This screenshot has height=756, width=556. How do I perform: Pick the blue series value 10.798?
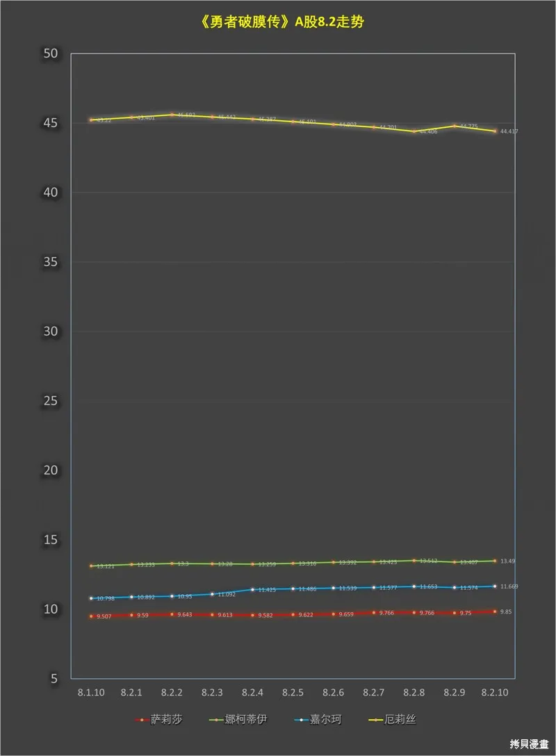pos(106,598)
